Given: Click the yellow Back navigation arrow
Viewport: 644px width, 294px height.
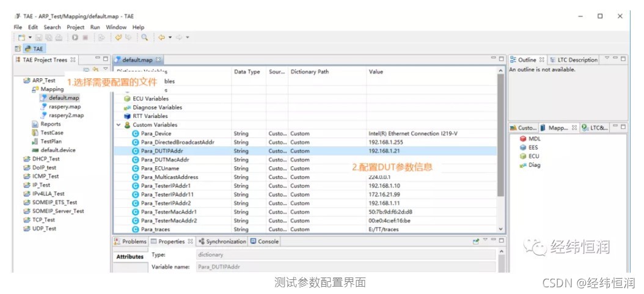Looking at the screenshot, I should [x=162, y=37].
